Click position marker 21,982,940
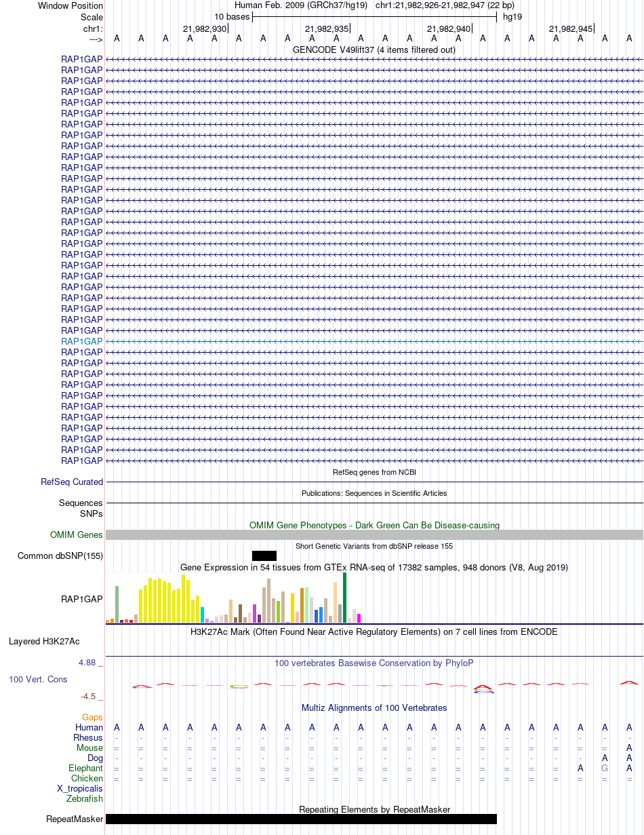 pyautogui.click(x=449, y=28)
